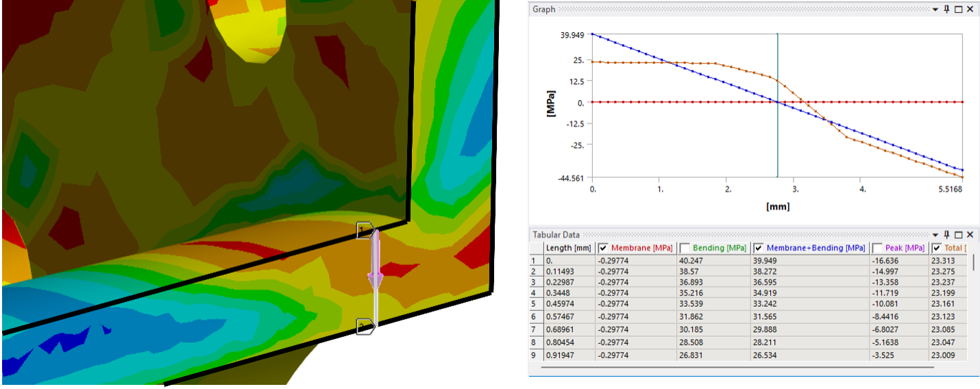Select Membrane+Bending cell 31.565

tap(809, 316)
